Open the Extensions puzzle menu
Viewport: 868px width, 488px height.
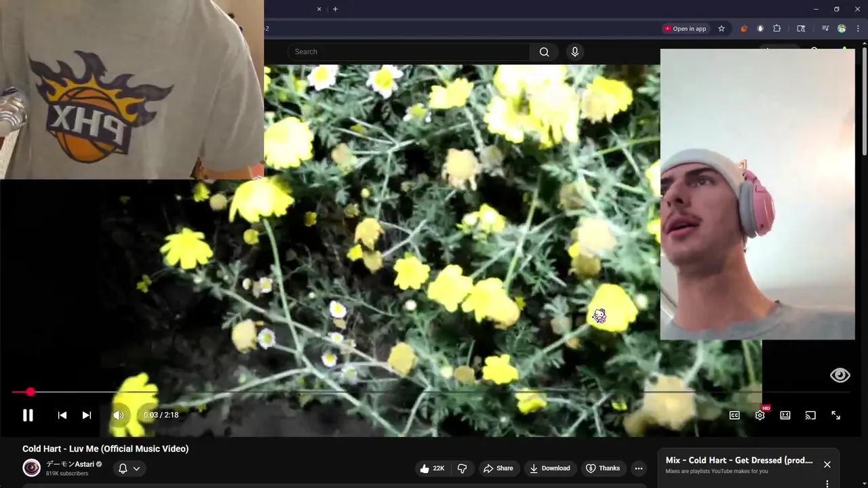pyautogui.click(x=777, y=28)
